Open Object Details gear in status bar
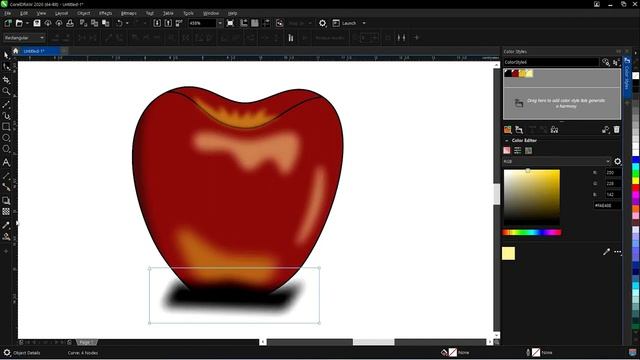640x360 pixels. [x=7, y=353]
